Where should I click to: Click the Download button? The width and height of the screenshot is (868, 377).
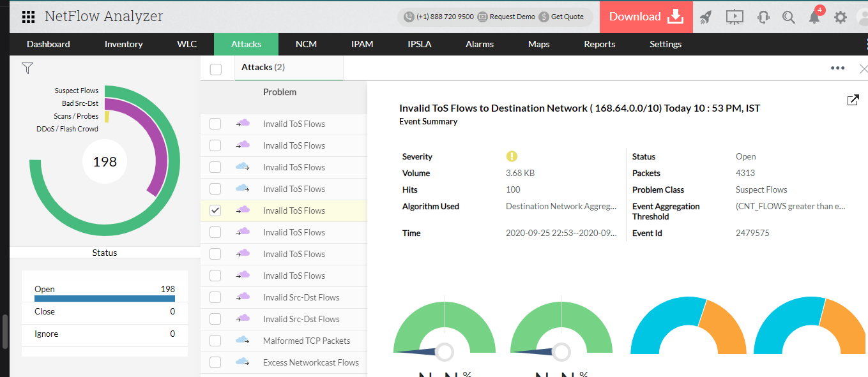[x=646, y=17]
